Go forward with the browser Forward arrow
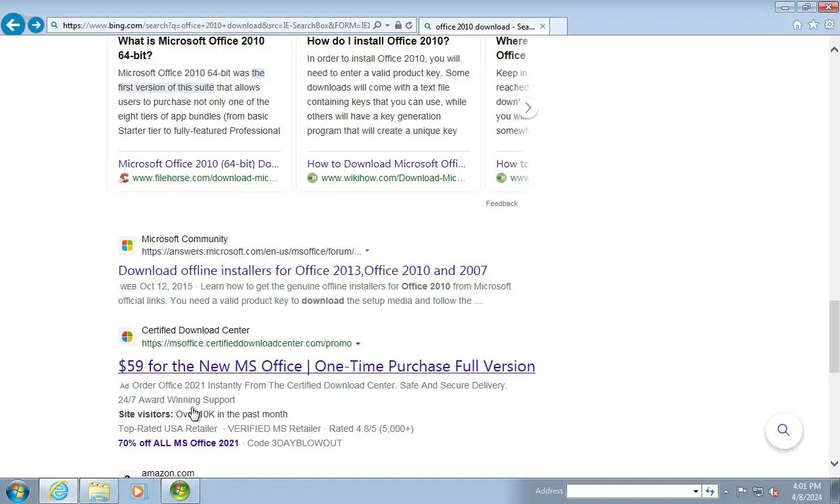 36,25
